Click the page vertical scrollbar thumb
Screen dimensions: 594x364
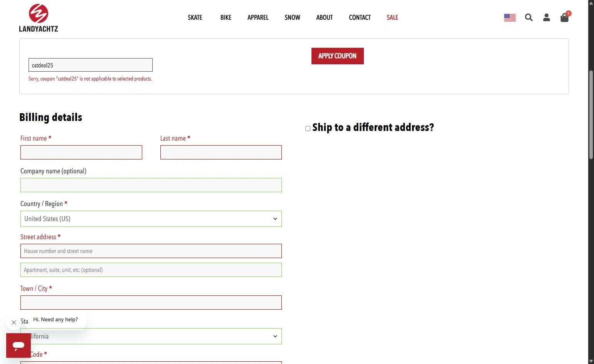591,115
